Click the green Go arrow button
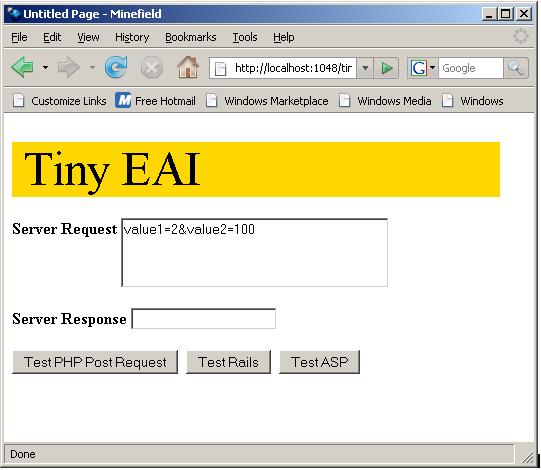Image resolution: width=541 pixels, height=470 pixels. coord(387,68)
